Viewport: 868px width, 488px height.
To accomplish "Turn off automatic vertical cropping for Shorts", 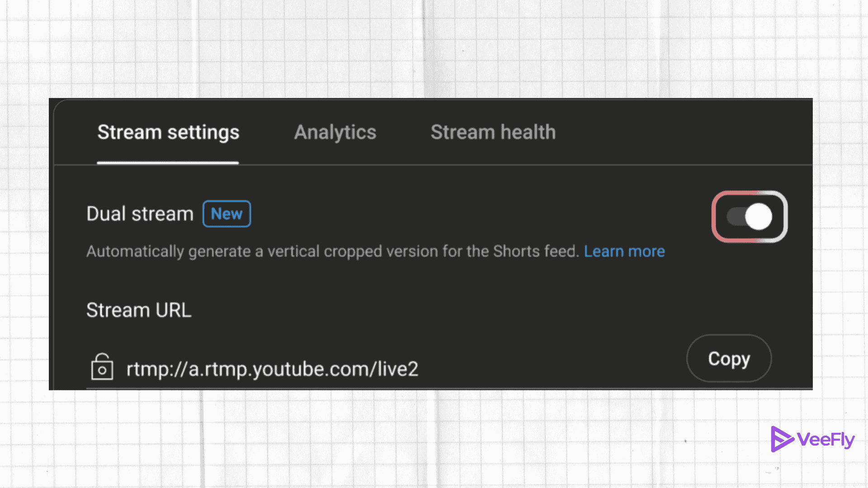I will coord(750,216).
